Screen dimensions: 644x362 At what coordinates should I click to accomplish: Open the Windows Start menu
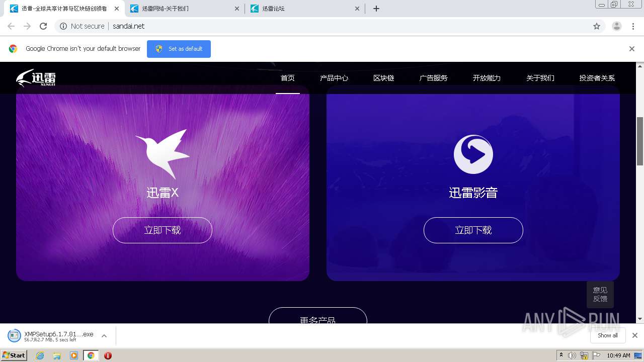click(x=14, y=355)
